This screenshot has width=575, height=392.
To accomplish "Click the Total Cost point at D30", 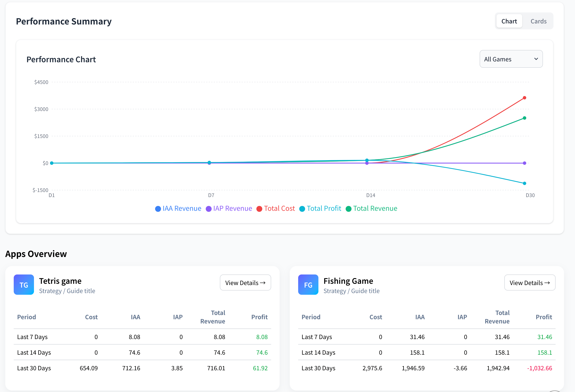I will tap(524, 98).
